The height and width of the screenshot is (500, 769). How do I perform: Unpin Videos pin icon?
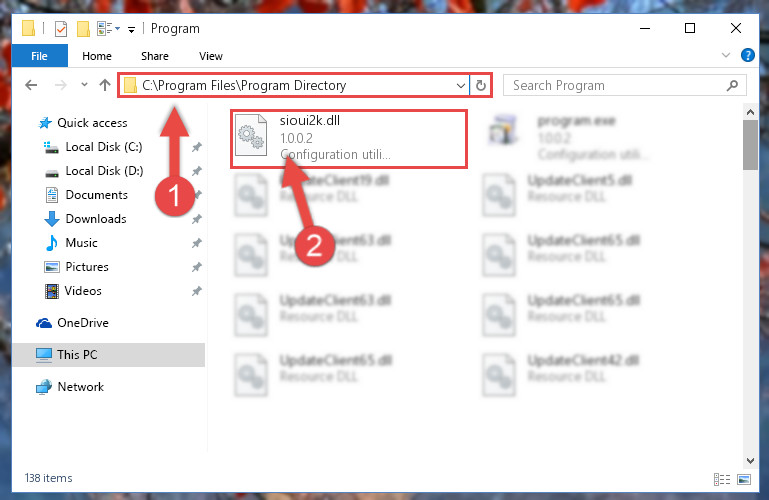point(197,291)
